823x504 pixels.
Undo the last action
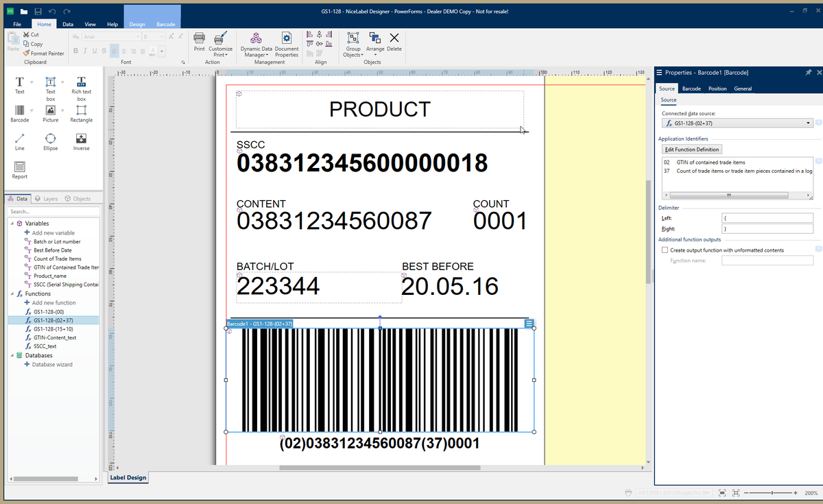[x=53, y=12]
